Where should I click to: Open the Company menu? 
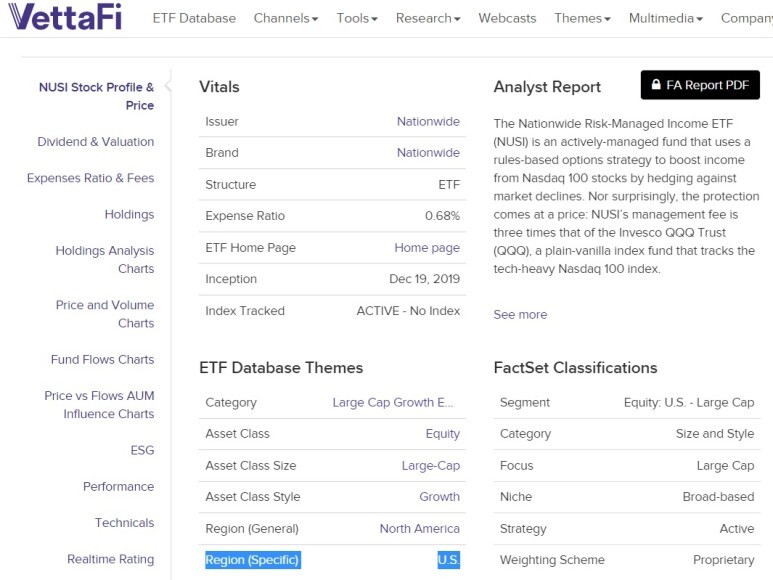[746, 18]
